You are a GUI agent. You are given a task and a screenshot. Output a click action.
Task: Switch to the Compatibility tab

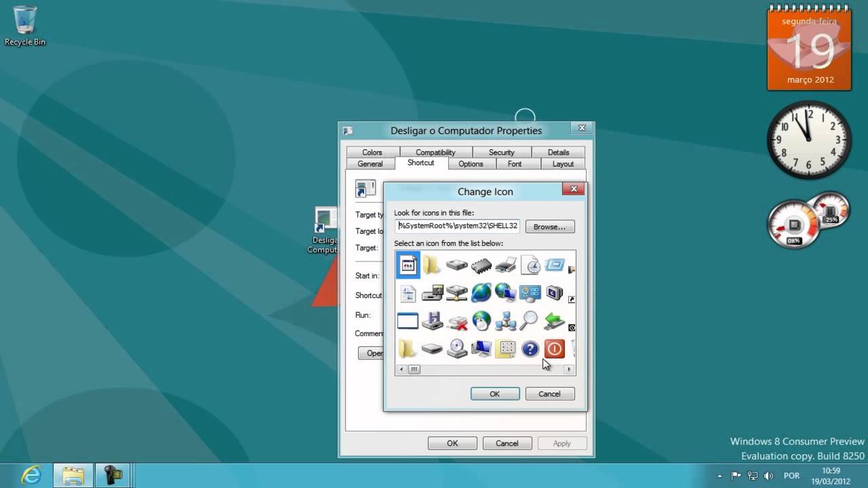point(435,152)
